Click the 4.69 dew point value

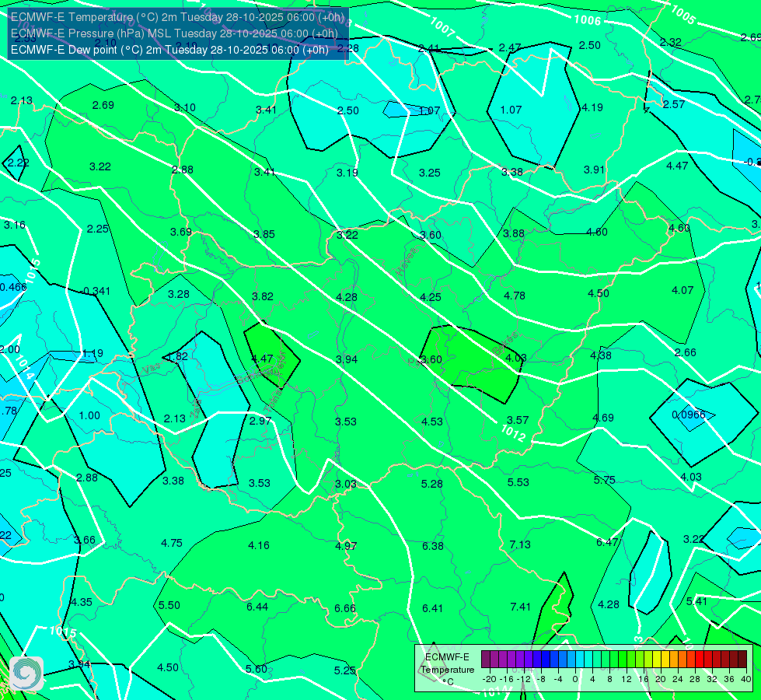[602, 418]
